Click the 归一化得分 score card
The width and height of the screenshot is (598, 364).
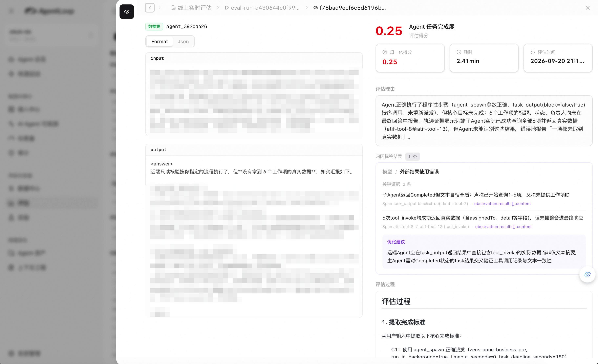click(x=410, y=58)
